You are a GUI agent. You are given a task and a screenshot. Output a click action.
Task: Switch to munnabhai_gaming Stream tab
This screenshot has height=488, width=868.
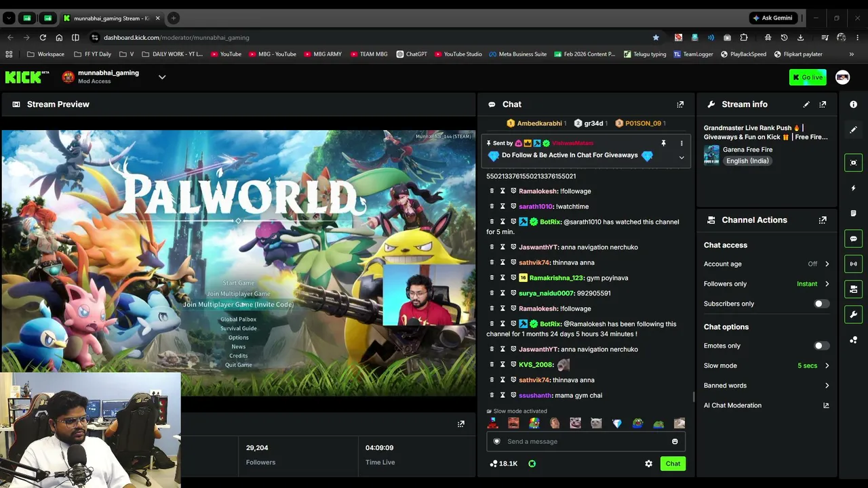click(112, 18)
